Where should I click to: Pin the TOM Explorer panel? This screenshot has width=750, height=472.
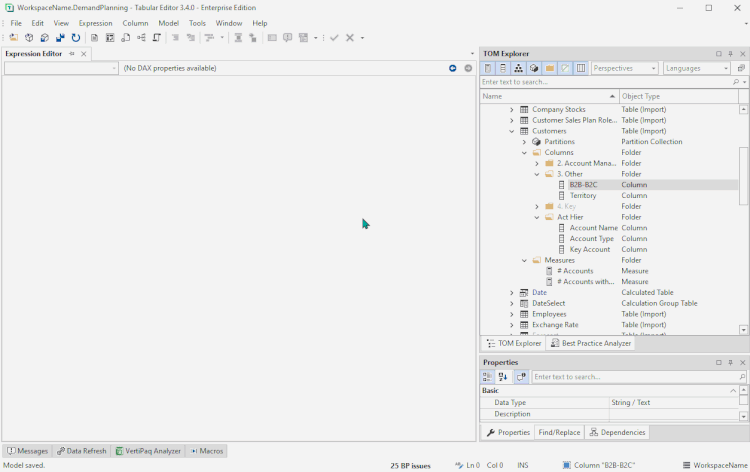(730, 54)
